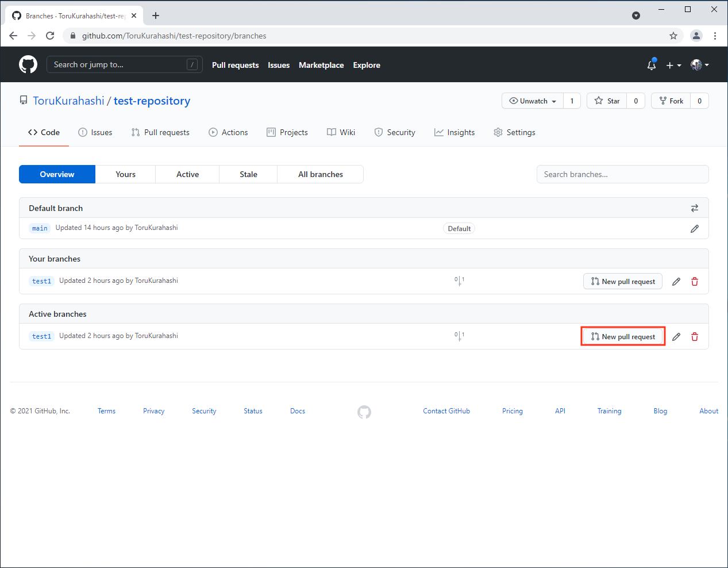Screen dimensions: 728x568
Task: Open Status footer link
Action: [x=253, y=411]
